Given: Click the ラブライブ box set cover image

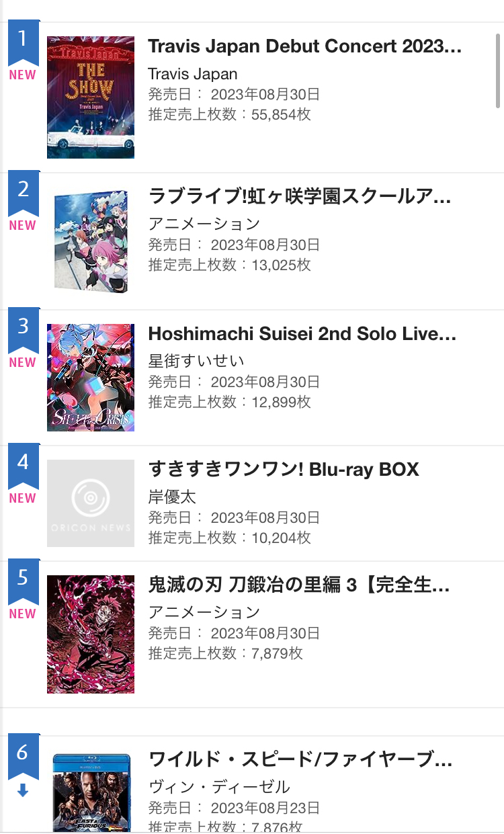Looking at the screenshot, I should [x=91, y=241].
